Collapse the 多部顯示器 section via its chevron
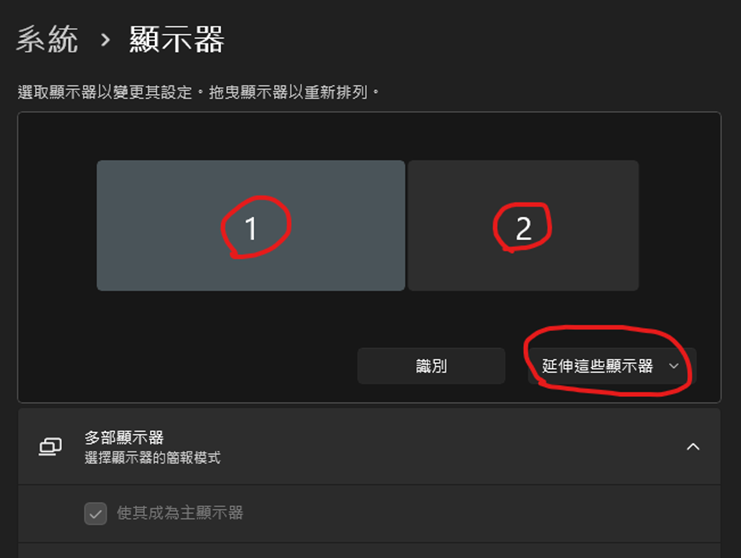 click(x=693, y=446)
